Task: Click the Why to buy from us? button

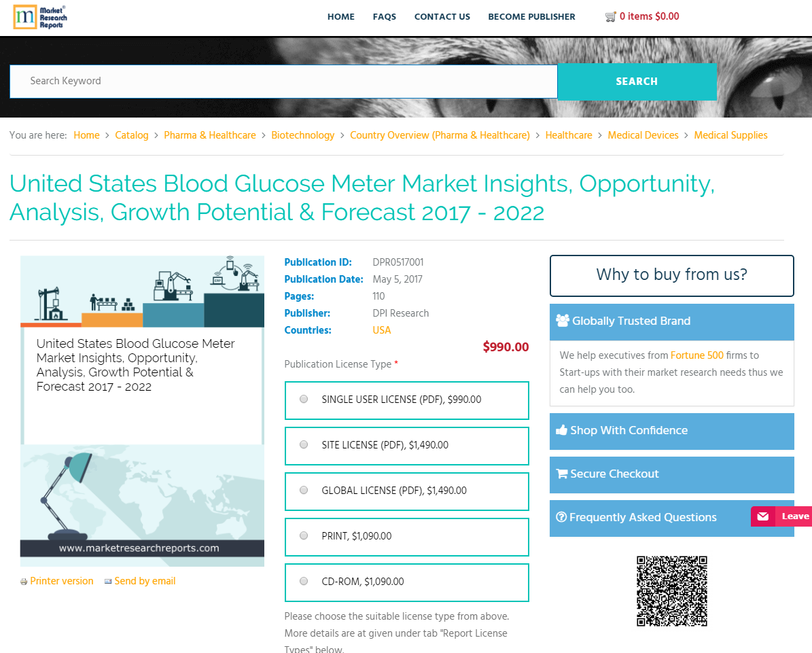Action: (671, 275)
